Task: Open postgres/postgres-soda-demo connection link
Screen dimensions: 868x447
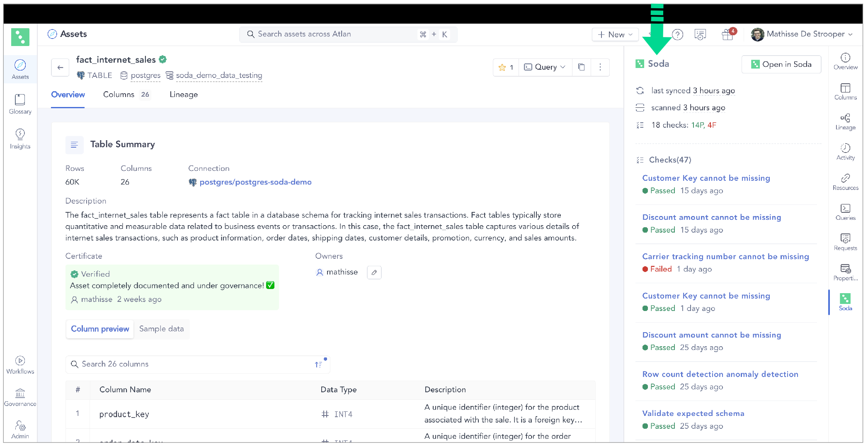Action: [x=255, y=182]
